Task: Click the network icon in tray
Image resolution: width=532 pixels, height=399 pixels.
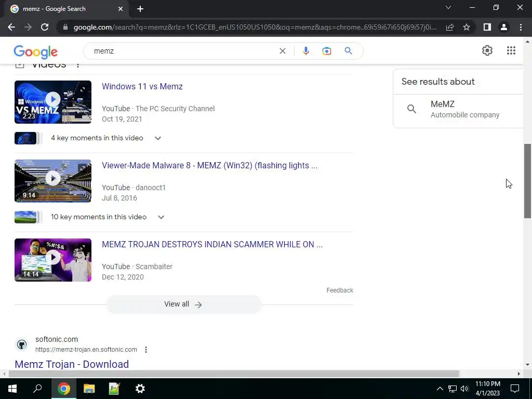Action: 453,389
